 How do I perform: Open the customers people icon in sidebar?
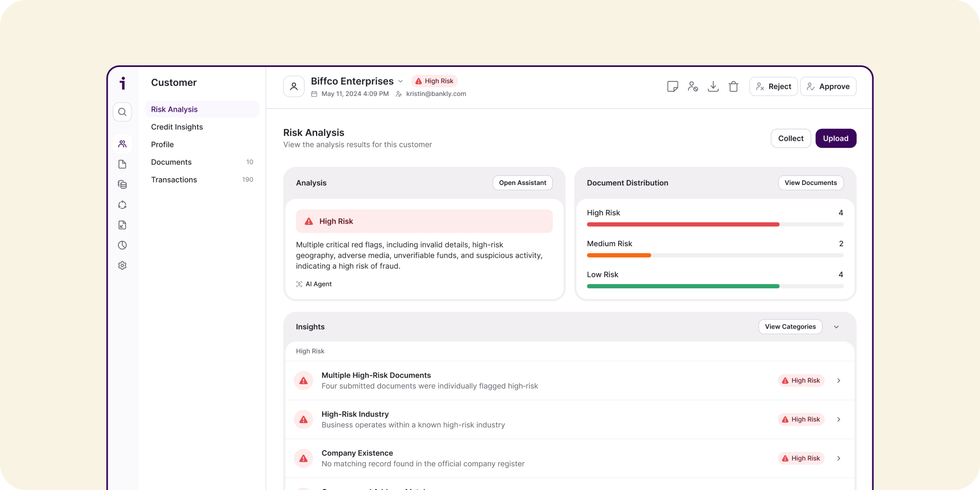122,144
